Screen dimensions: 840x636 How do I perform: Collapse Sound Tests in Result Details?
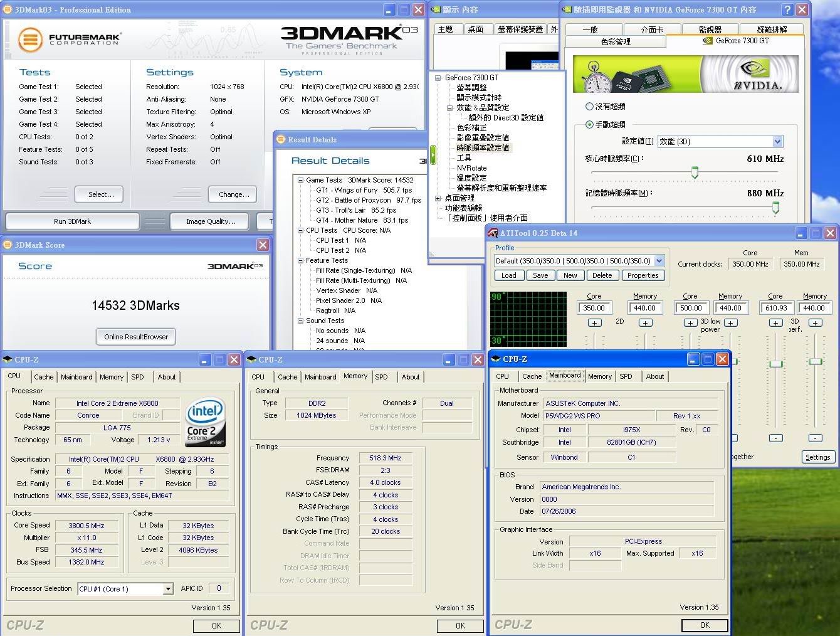pyautogui.click(x=300, y=321)
